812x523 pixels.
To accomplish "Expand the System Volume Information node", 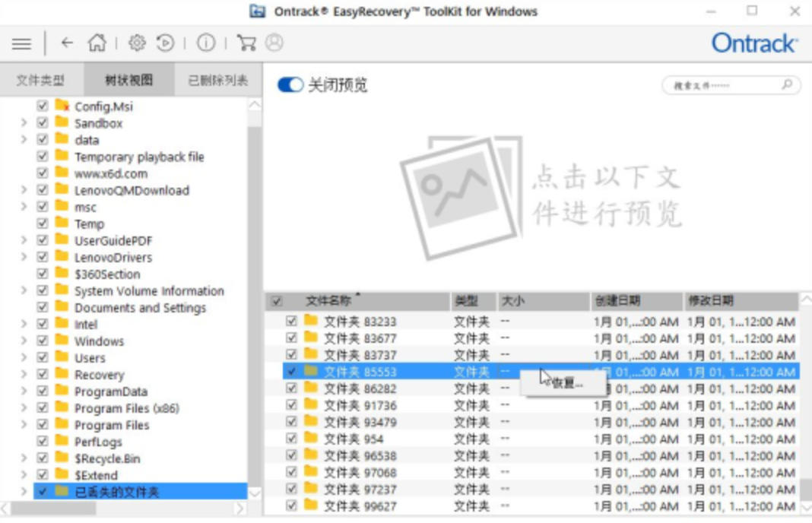I will pyautogui.click(x=24, y=290).
